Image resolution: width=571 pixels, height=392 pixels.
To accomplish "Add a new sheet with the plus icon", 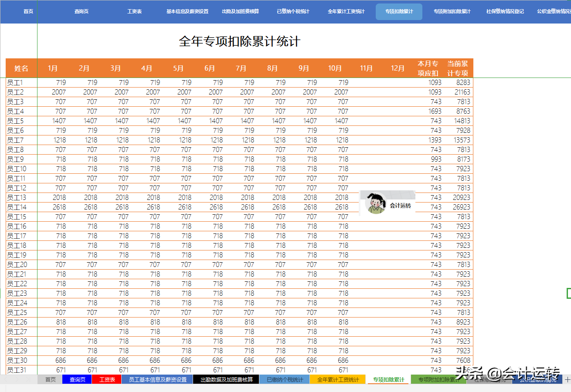I will click(x=567, y=380).
